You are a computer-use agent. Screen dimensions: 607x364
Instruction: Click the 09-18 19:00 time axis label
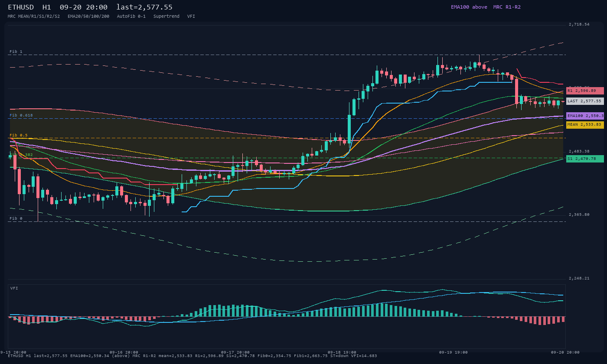click(342, 352)
